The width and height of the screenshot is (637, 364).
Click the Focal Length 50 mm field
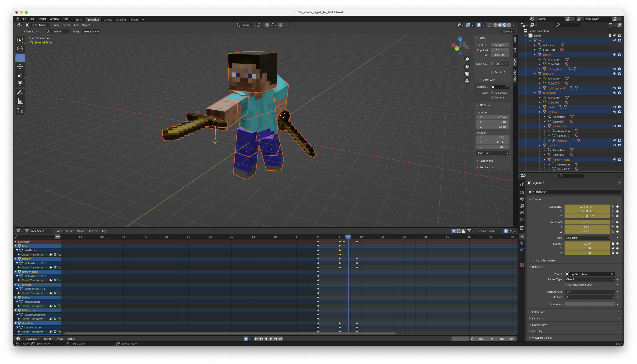click(499, 45)
